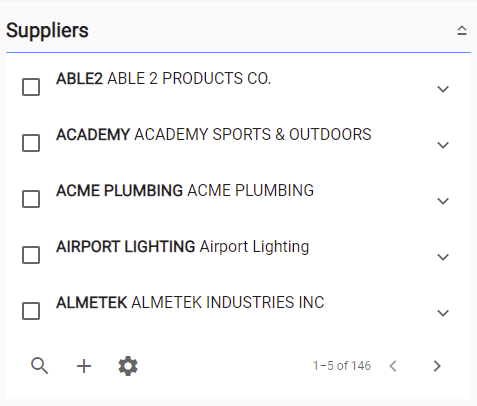Open ALMETEK INDUSTRIES INC entry
This screenshot has height=406, width=477.
coord(228,303)
